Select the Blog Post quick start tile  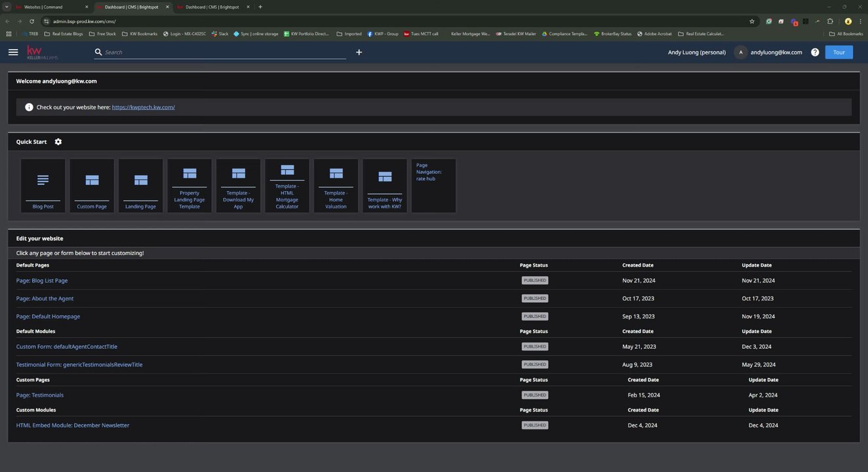click(x=43, y=186)
